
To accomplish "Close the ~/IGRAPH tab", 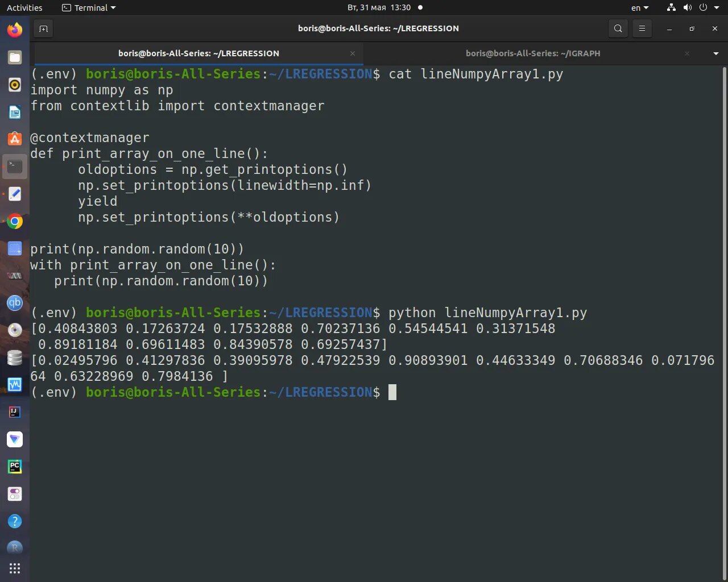I will pos(687,53).
